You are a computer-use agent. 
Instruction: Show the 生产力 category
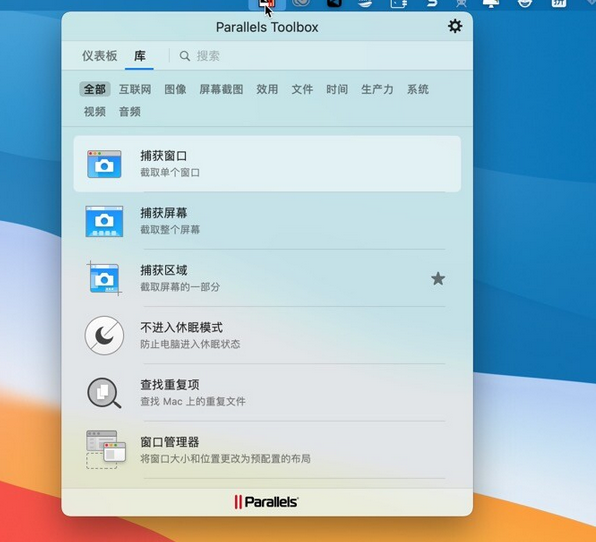point(377,89)
